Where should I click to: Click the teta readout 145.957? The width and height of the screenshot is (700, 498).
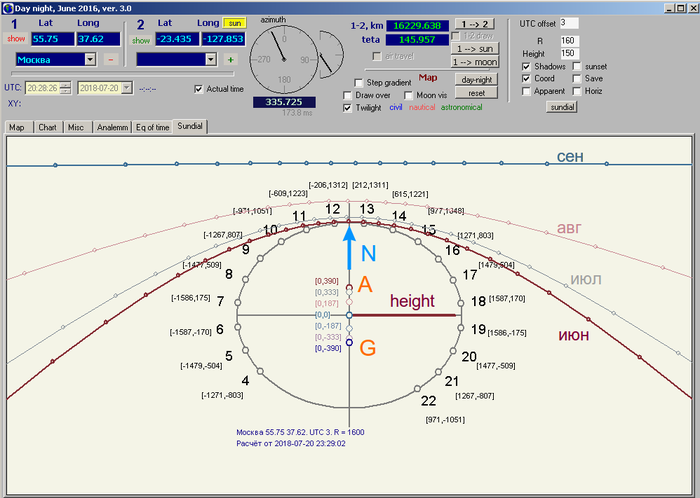pyautogui.click(x=417, y=40)
